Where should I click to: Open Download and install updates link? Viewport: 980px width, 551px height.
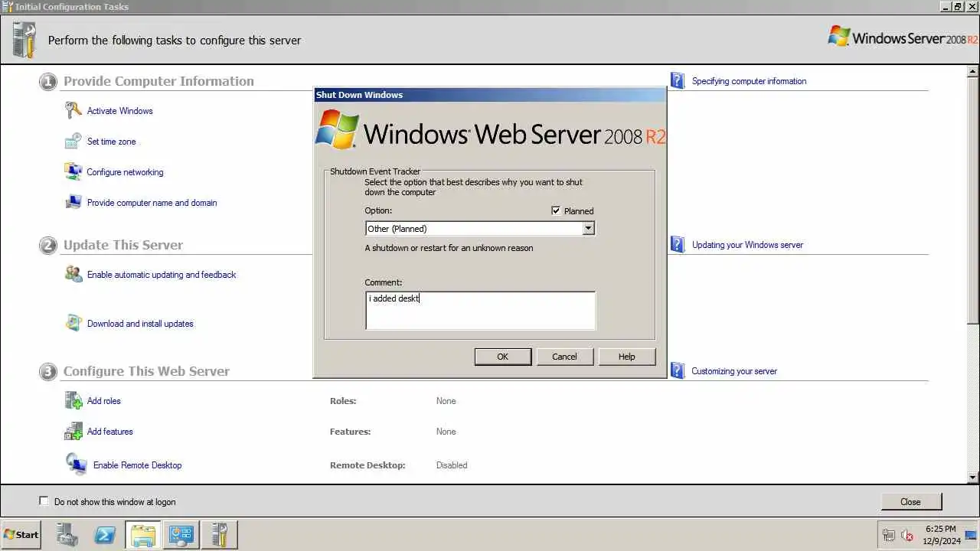tap(140, 324)
